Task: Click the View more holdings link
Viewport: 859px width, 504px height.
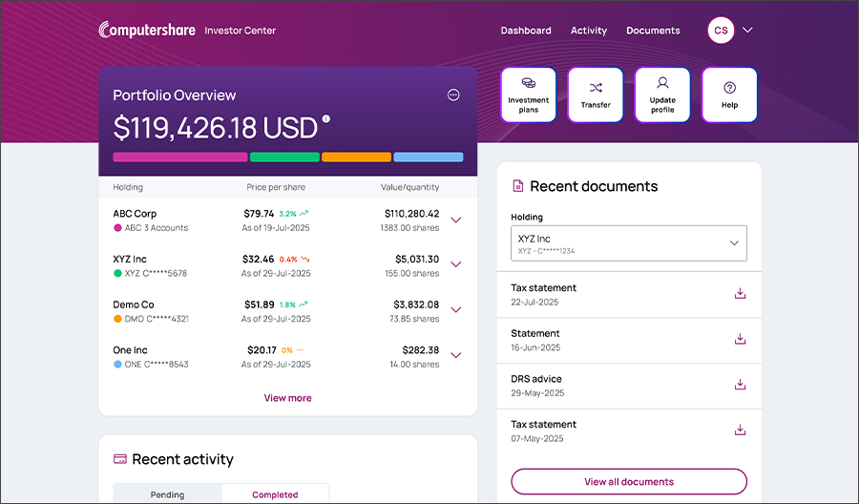Action: [x=287, y=398]
